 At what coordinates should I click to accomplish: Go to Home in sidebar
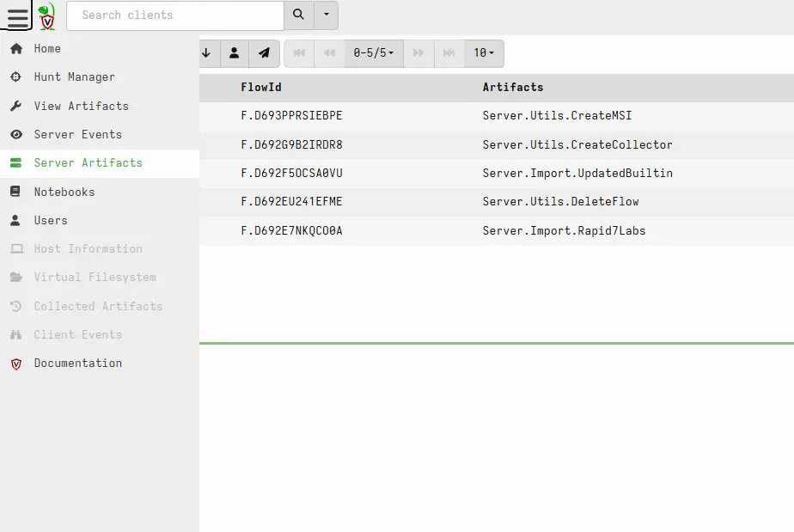[100, 49]
